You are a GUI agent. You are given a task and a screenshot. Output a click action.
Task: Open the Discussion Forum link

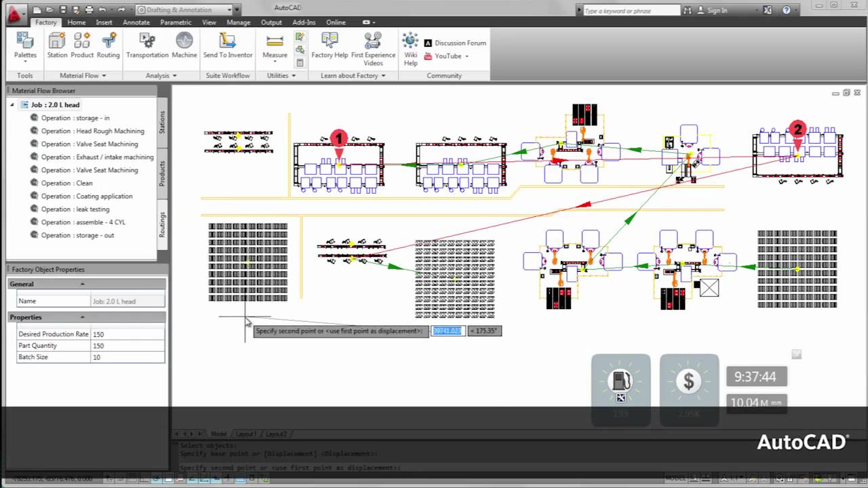click(455, 43)
